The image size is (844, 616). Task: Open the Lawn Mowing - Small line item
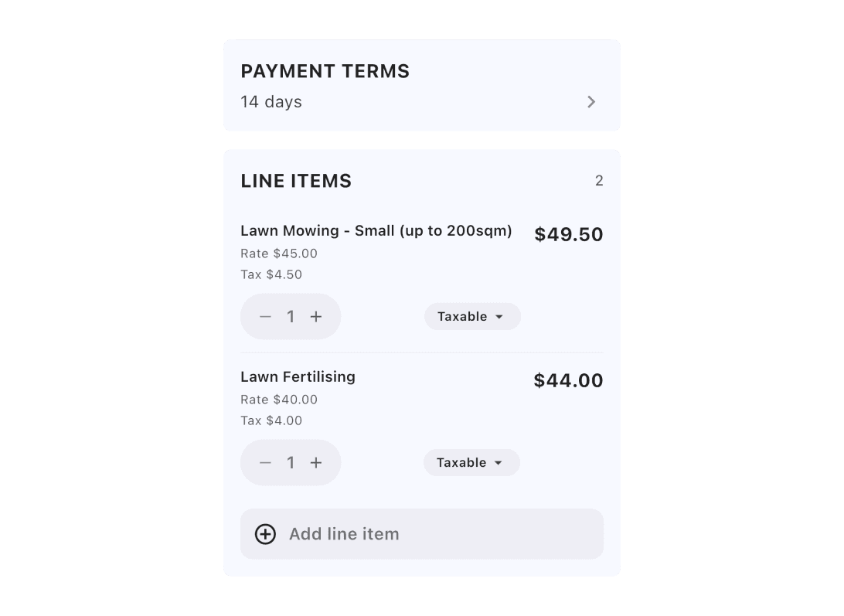(x=376, y=230)
